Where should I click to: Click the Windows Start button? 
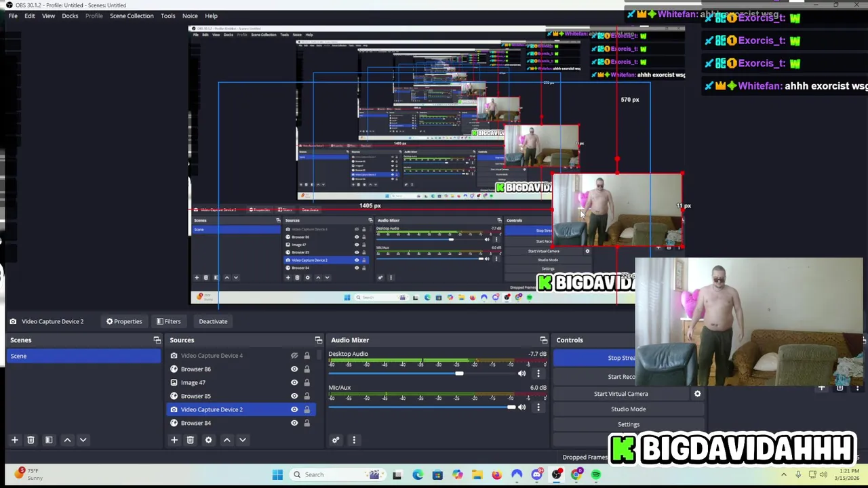point(277,474)
